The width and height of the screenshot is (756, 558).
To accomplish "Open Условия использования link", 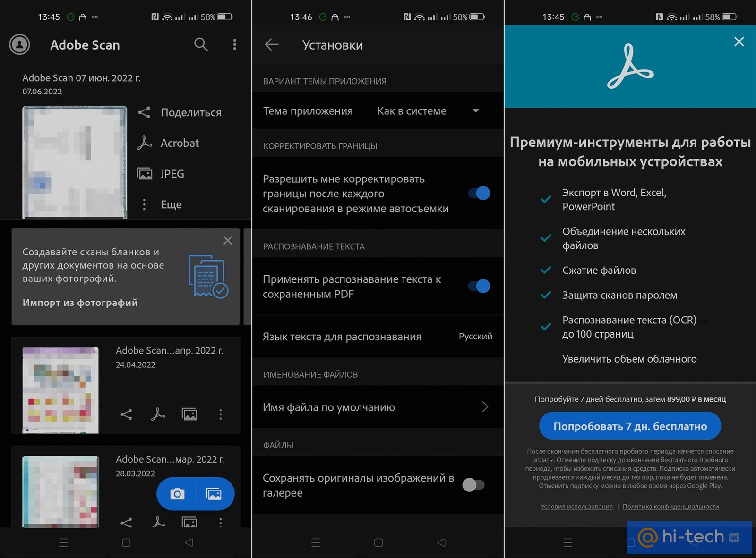I will [576, 507].
